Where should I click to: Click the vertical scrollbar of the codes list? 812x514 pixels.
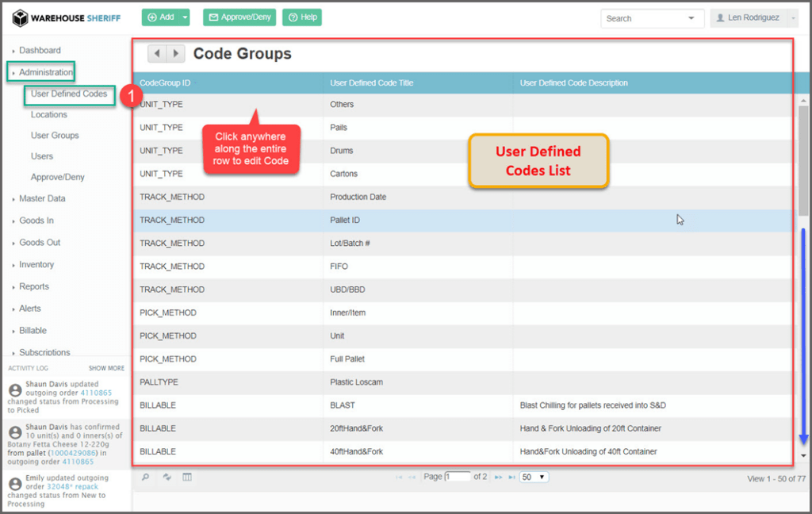pyautogui.click(x=802, y=159)
